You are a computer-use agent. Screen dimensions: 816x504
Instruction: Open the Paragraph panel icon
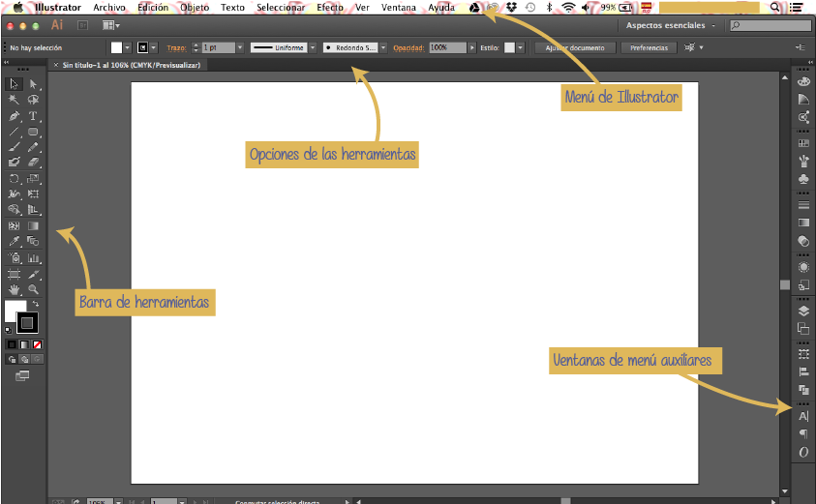803,433
